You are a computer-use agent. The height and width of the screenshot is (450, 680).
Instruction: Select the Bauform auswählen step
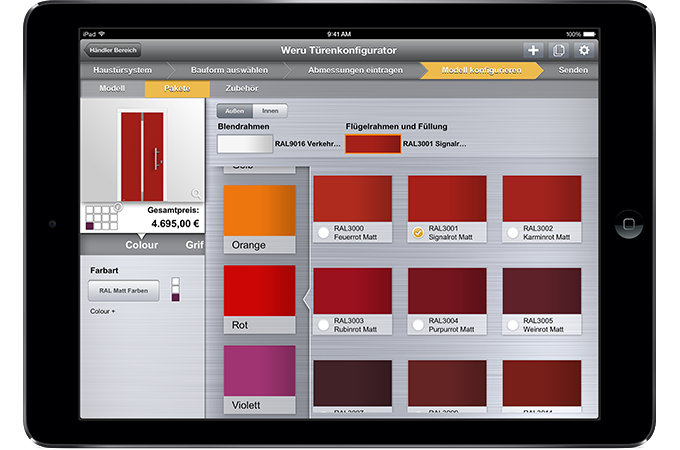tap(229, 70)
